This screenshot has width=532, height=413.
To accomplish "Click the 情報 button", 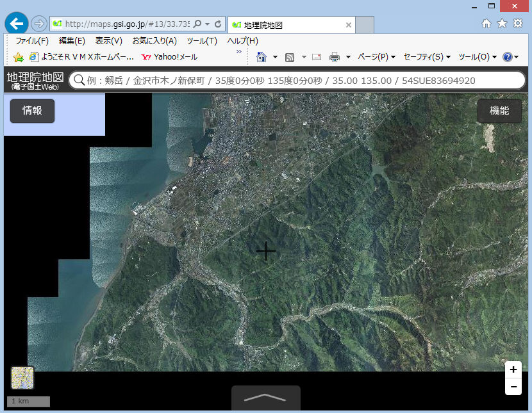I will point(32,111).
